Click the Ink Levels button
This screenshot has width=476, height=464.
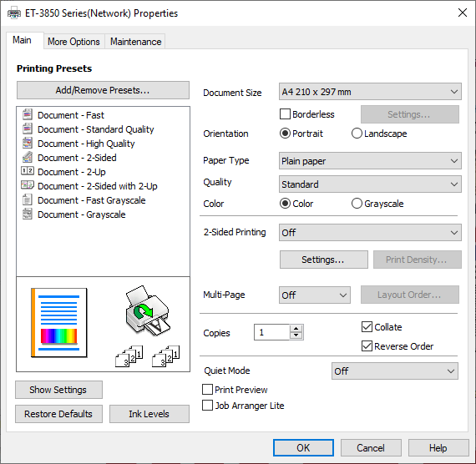point(149,414)
